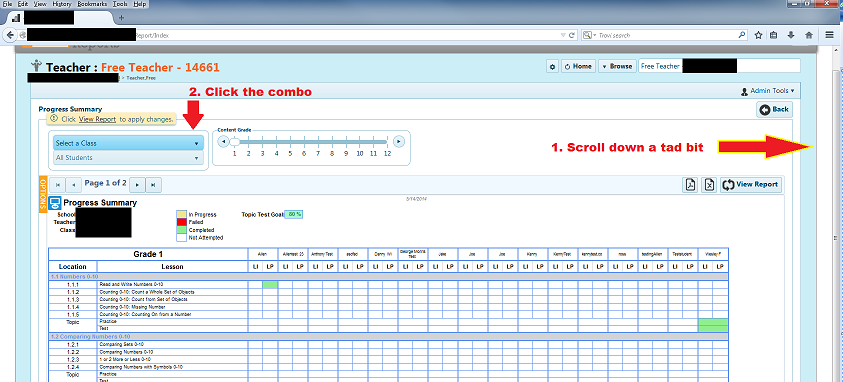Open the Edit menu

coord(23,4)
